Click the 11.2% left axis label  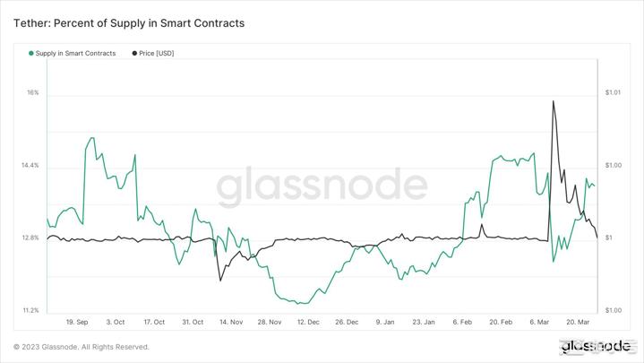(x=30, y=310)
